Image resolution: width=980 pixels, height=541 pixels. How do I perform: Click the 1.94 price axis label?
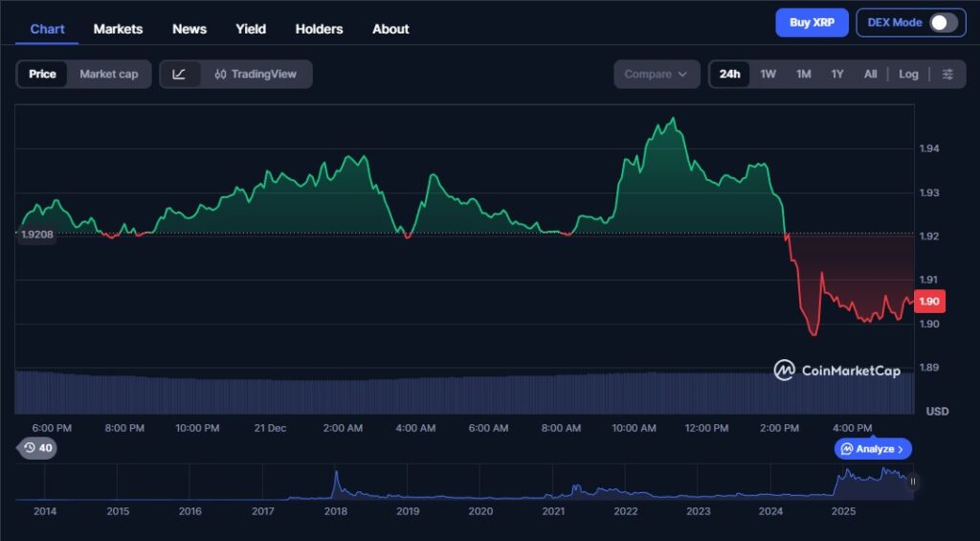pos(929,148)
